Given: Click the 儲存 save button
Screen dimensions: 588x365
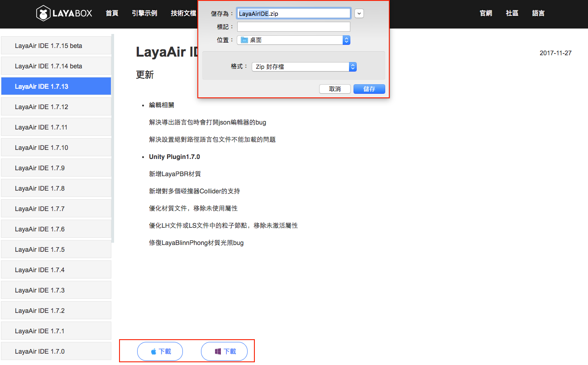Looking at the screenshot, I should coord(369,89).
